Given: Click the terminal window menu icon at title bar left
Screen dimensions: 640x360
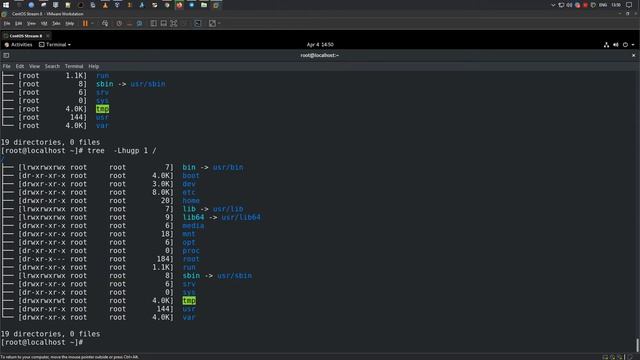Looking at the screenshot, I should (6, 55).
